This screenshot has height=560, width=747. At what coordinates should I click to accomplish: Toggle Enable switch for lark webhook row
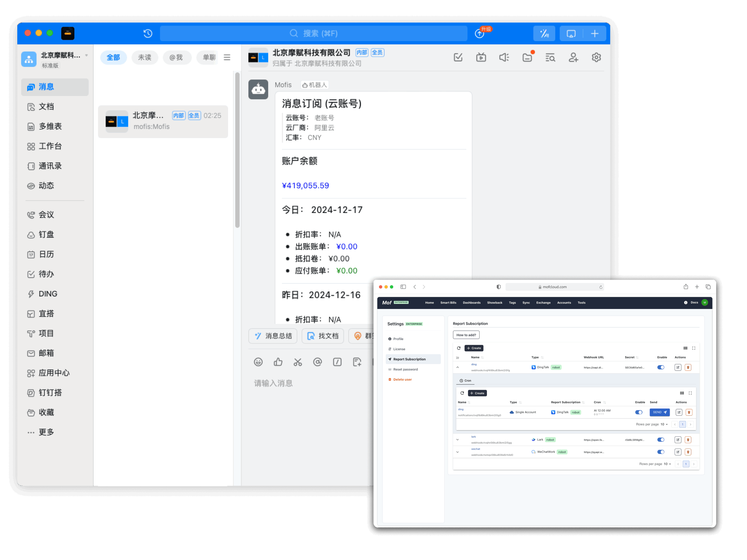[661, 439]
